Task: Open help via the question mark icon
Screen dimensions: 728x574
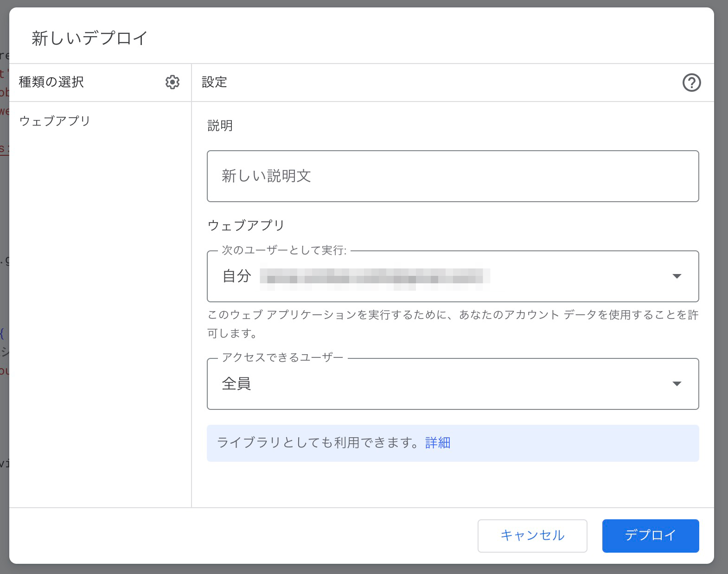Action: 691,83
